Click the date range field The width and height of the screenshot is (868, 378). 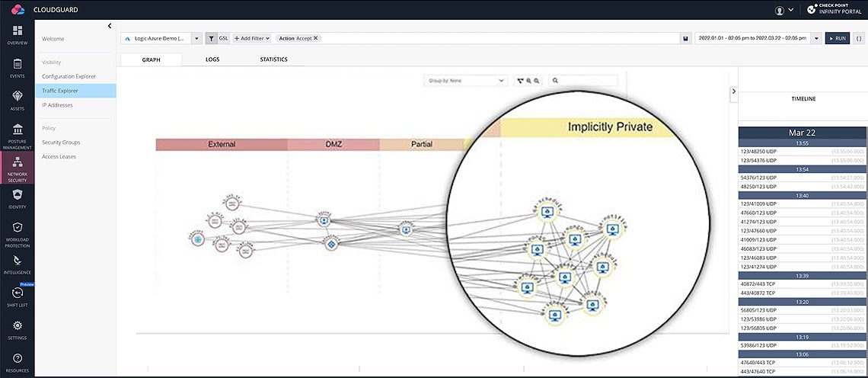pyautogui.click(x=753, y=38)
